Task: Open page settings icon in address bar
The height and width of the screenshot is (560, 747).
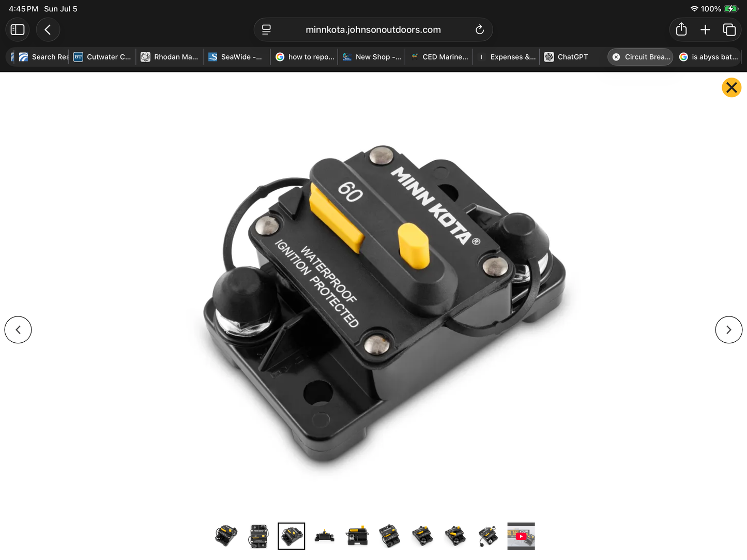Action: pos(266,29)
